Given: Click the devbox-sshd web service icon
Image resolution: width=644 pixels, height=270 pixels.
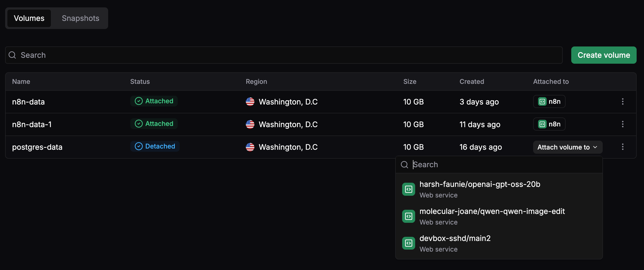Looking at the screenshot, I should click(x=409, y=243).
